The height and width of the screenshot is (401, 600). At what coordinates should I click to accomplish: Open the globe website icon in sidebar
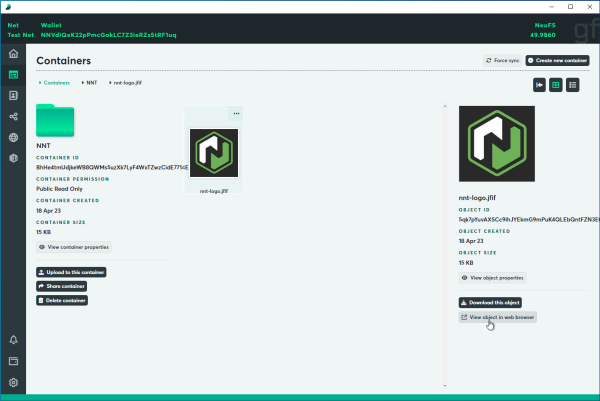(x=14, y=137)
